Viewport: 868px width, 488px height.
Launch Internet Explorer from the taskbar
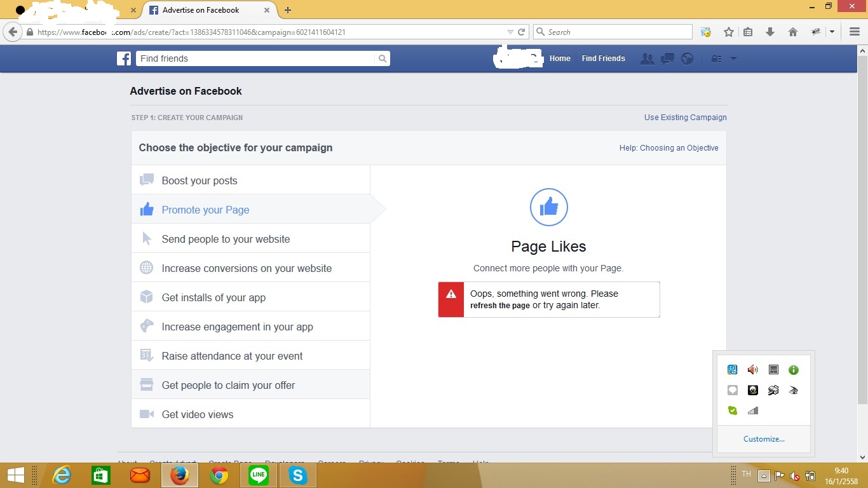coord(62,475)
